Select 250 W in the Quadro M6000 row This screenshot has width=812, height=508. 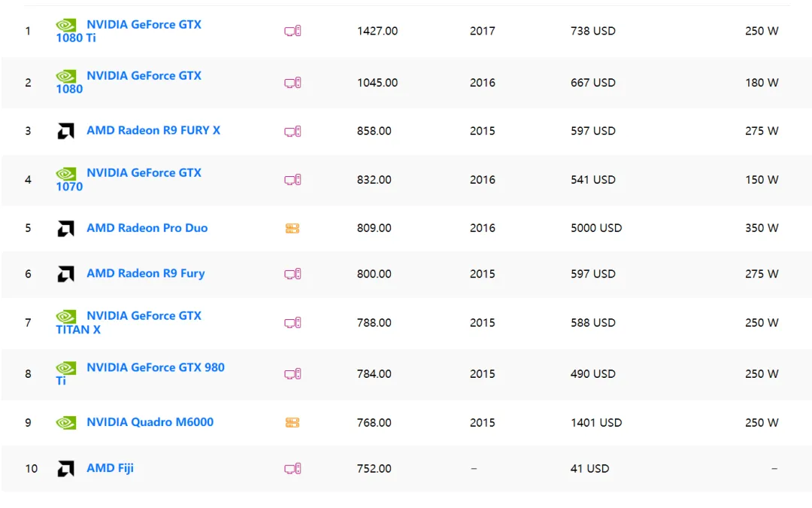point(762,422)
